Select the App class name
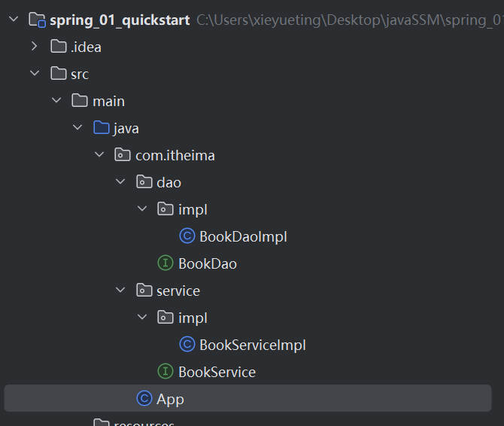 coord(170,399)
